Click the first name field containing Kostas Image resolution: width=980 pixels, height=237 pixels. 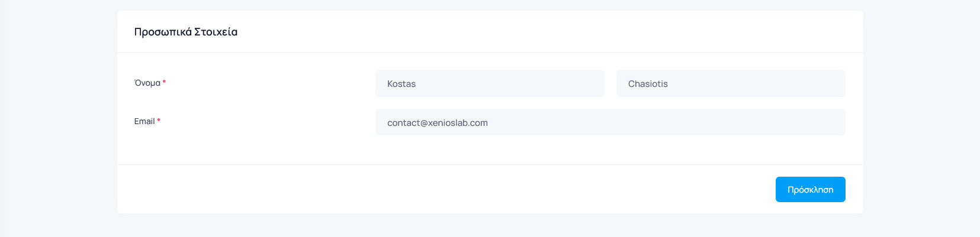(489, 83)
